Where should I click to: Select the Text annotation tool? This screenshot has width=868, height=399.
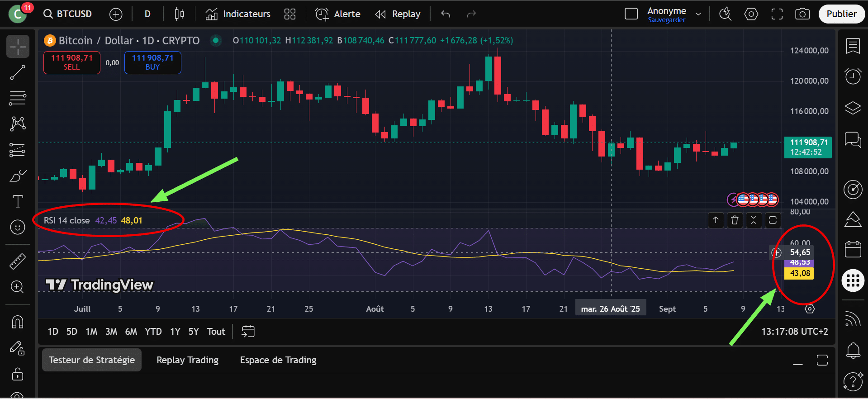tap(18, 201)
